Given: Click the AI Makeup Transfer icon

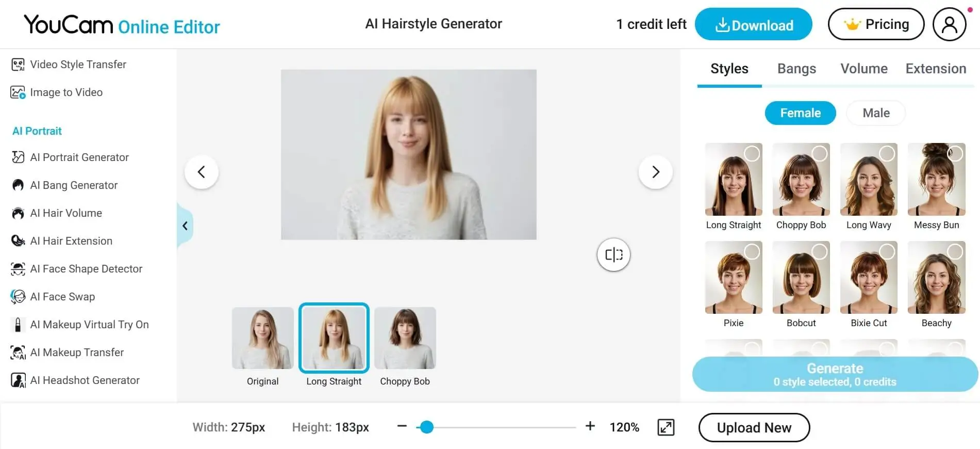Looking at the screenshot, I should pos(18,352).
